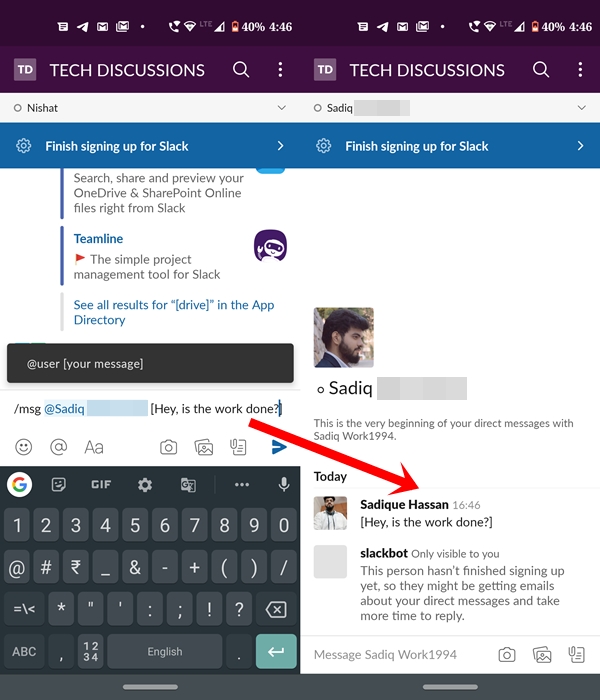Send the message with blue arrow

pyautogui.click(x=279, y=447)
